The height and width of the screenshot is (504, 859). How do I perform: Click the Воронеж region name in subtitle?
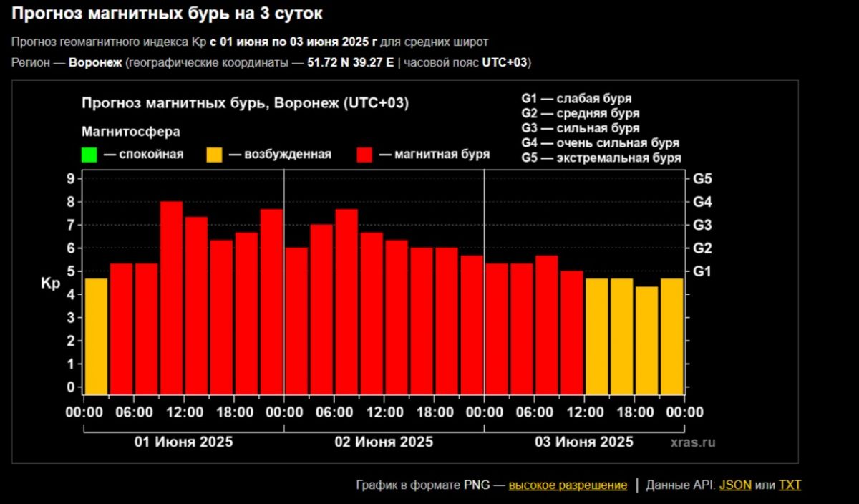coord(95,62)
